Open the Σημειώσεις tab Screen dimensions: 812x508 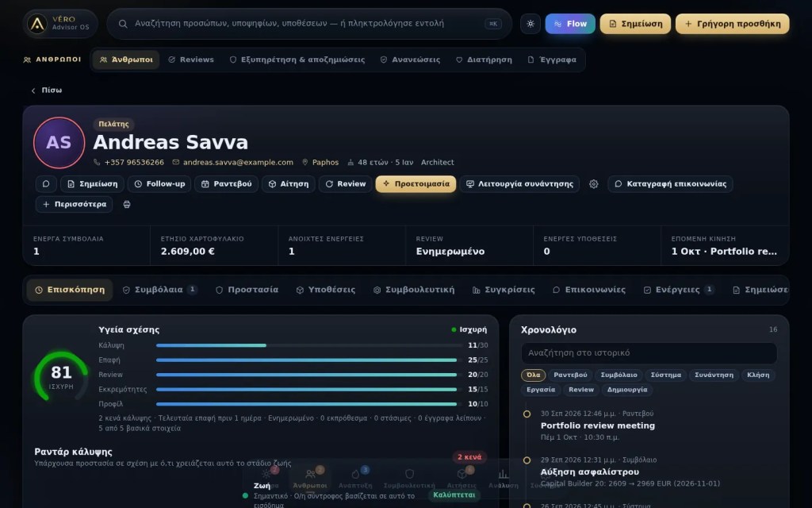(x=760, y=290)
